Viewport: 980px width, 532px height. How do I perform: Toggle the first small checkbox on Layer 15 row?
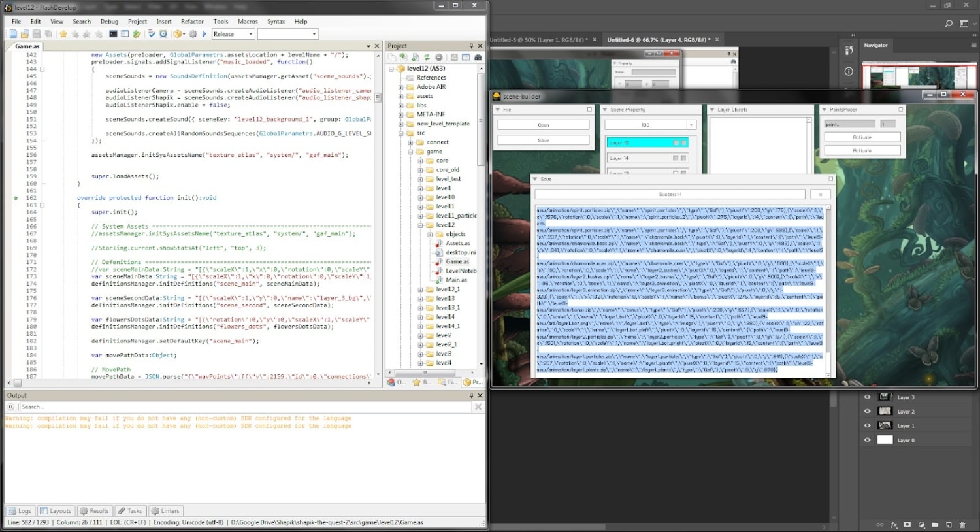coord(676,142)
